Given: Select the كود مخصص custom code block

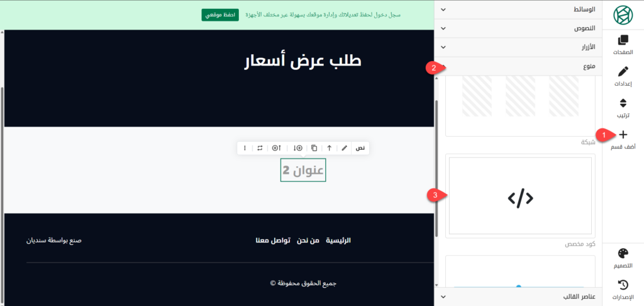Looking at the screenshot, I should coord(520,196).
